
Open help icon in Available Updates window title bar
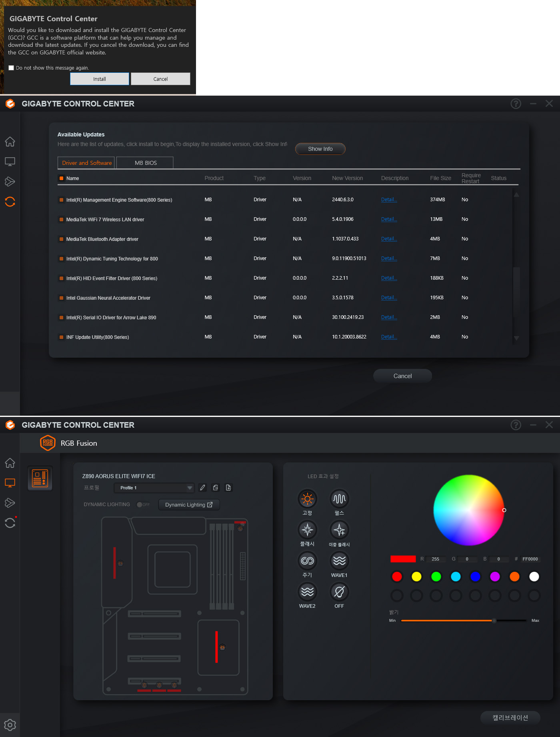[516, 104]
